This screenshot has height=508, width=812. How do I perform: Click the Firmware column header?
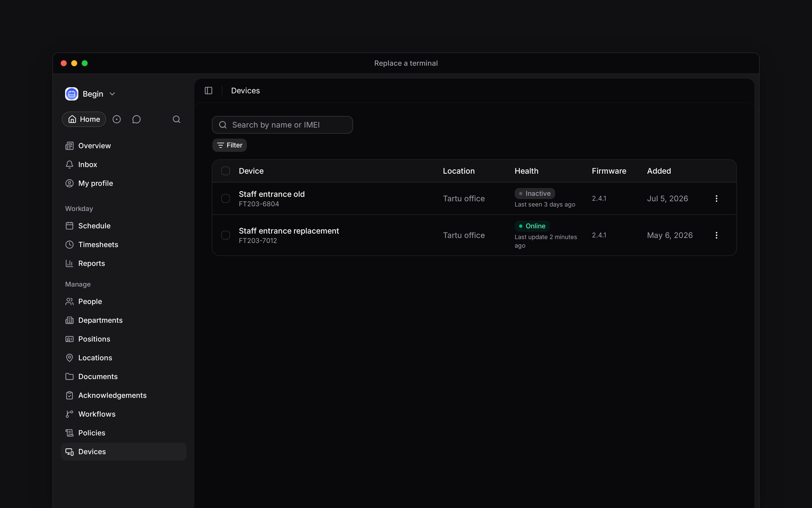click(x=609, y=171)
